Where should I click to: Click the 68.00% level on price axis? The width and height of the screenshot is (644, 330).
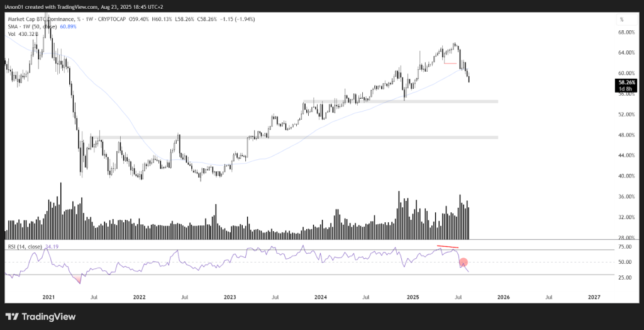626,32
